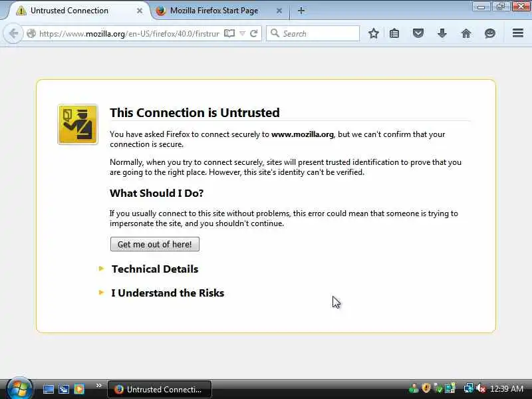Save page to Pocket icon
Viewport: 532px width, 399px height.
[x=418, y=33]
